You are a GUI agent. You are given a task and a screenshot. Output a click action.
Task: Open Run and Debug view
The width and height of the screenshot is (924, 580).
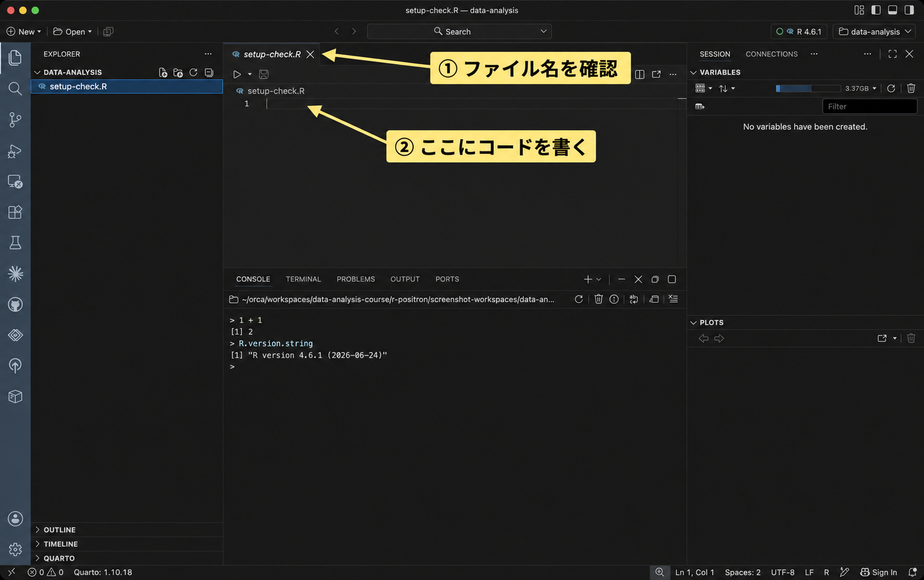tap(15, 151)
